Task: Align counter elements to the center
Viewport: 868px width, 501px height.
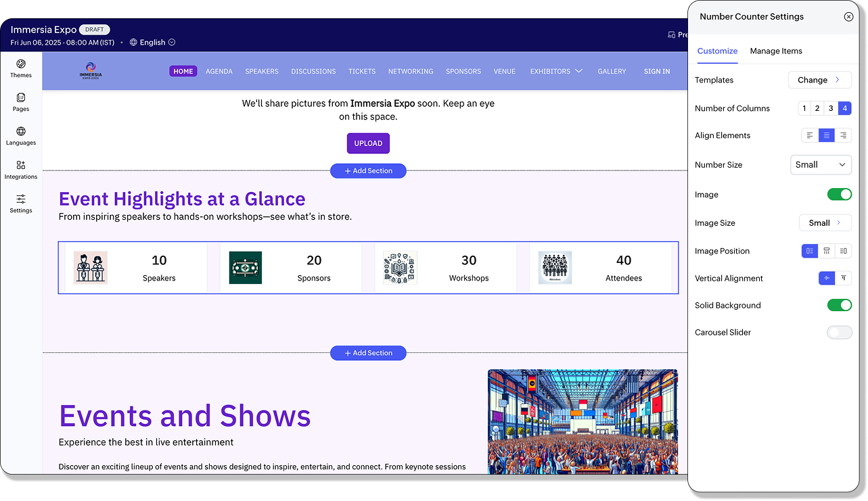Action: click(827, 136)
